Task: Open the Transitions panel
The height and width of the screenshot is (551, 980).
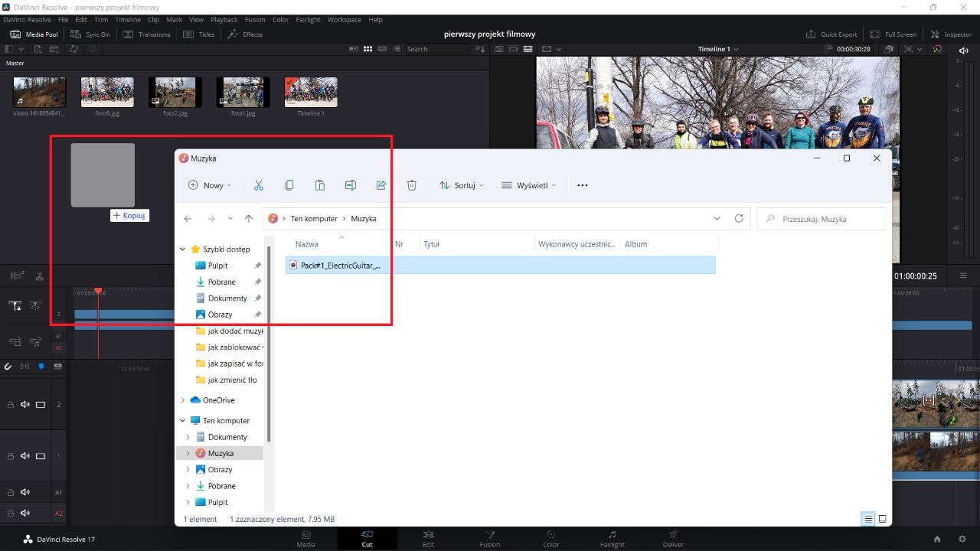Action: tap(147, 34)
